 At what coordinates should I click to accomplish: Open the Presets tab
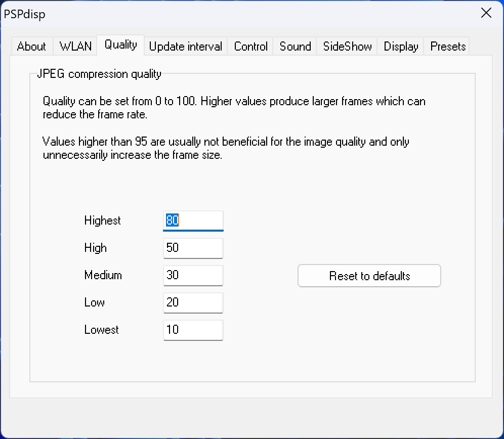[447, 47]
